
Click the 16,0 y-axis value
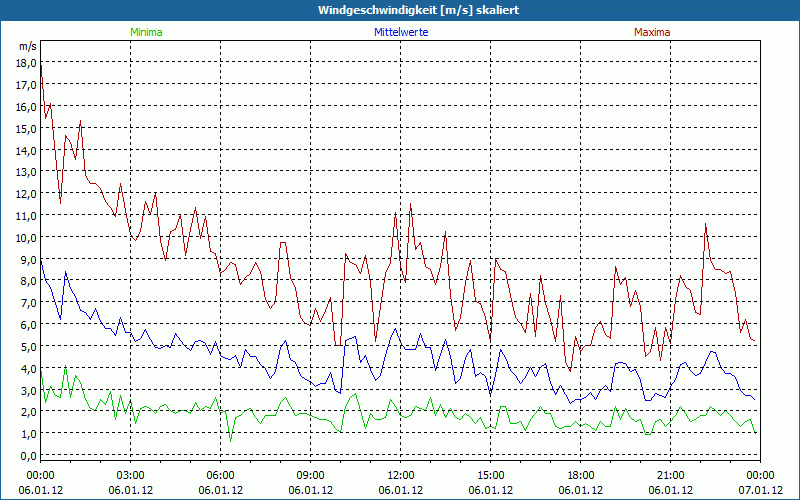27,107
